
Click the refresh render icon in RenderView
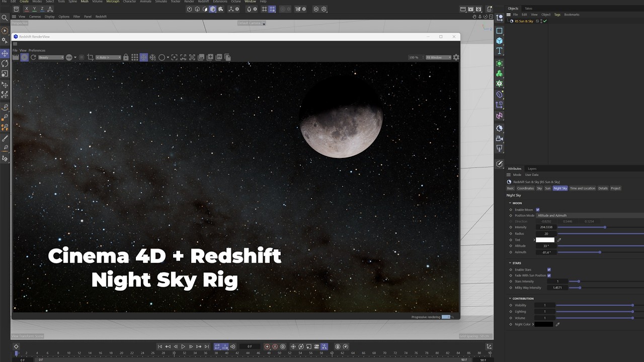[x=33, y=57]
